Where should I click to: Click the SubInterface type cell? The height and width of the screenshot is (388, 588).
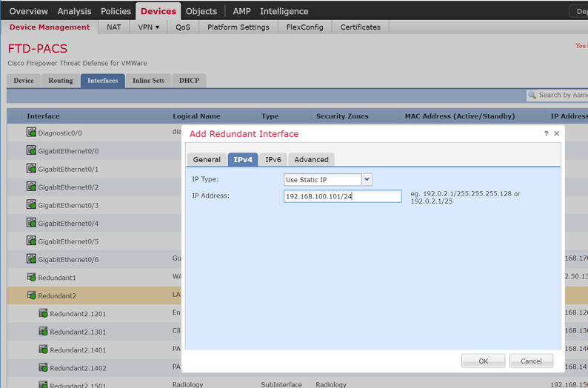click(x=281, y=384)
